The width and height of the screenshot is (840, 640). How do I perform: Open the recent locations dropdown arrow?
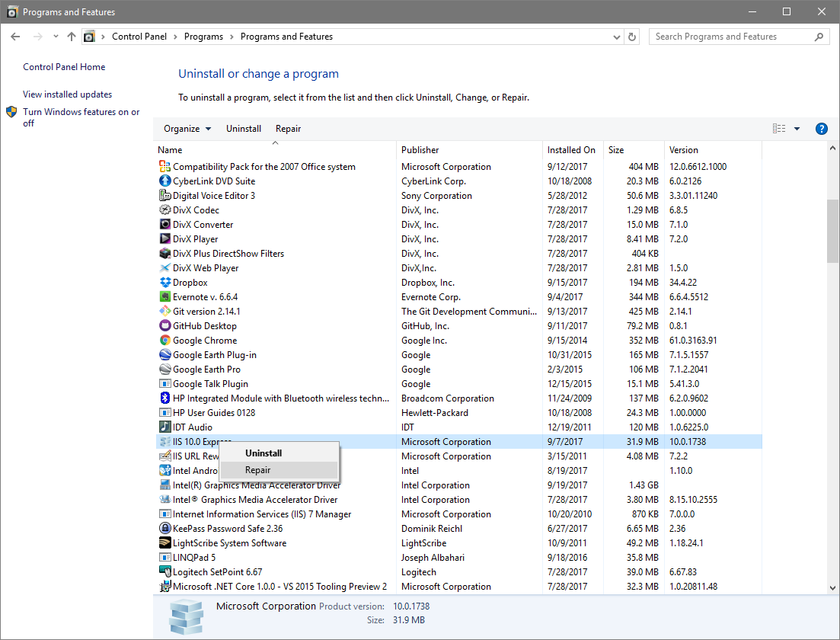coord(56,37)
